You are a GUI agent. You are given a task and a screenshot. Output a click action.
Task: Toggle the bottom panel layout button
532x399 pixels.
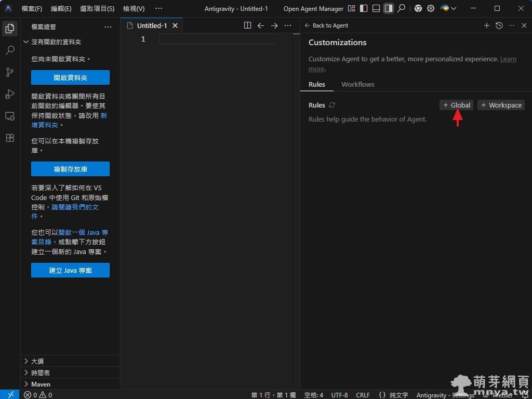[376, 9]
